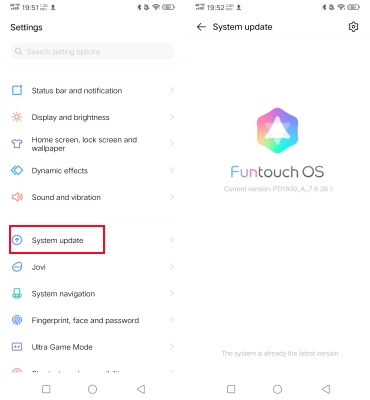The width and height of the screenshot is (370, 400).
Task: Tap the home circle button on the Settings screen
Action: pos(92,389)
